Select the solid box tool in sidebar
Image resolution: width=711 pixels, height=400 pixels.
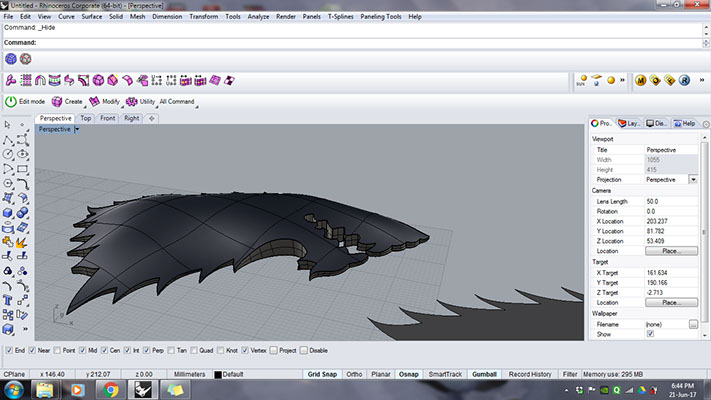8,213
